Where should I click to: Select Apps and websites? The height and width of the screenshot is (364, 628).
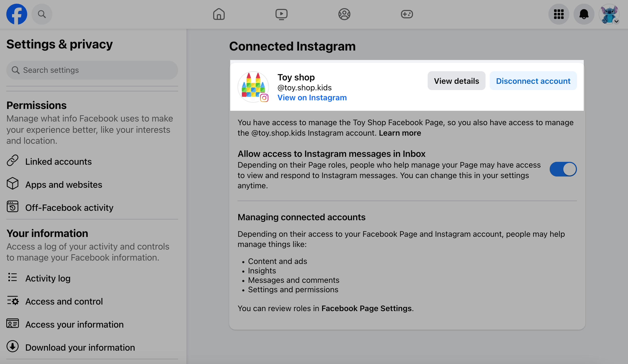[63, 185]
